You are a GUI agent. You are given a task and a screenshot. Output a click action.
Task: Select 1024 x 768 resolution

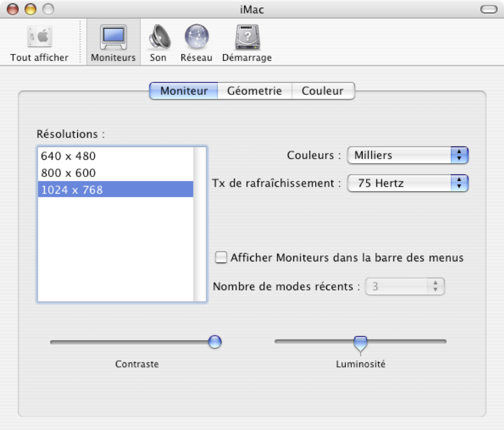click(116, 189)
